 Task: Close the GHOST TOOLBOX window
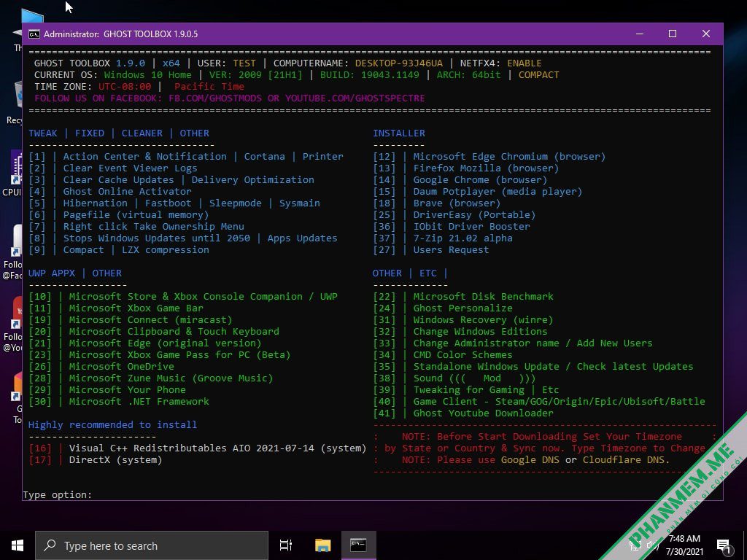706,34
